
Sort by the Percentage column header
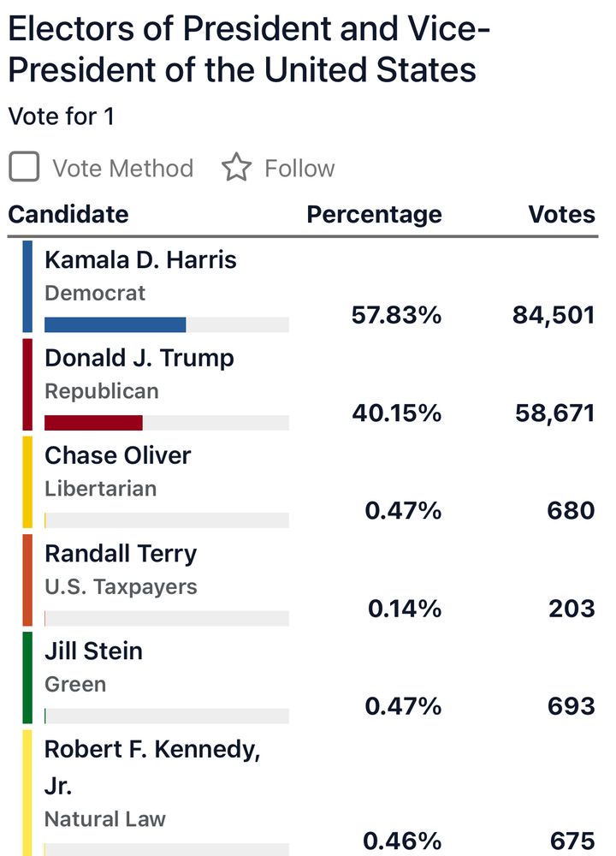[x=374, y=214]
